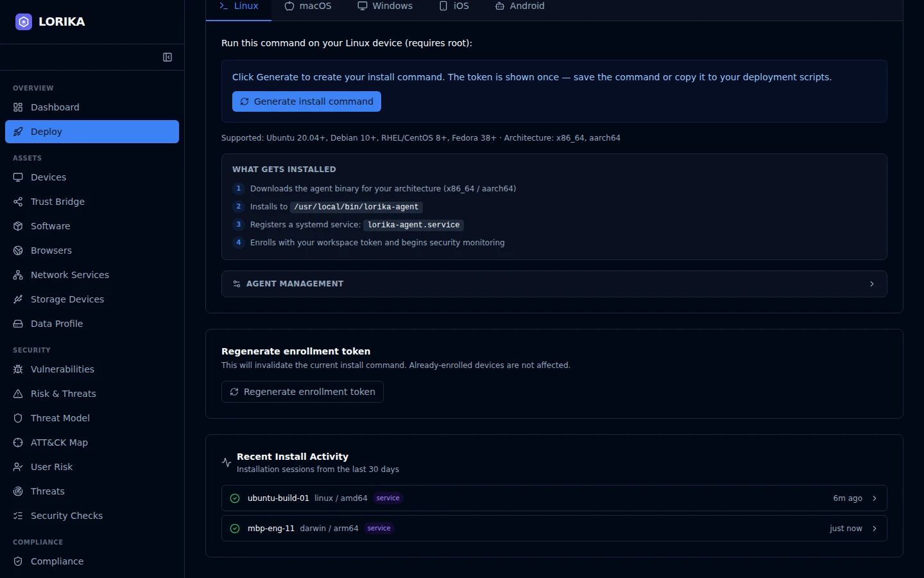Click the Security Checks list icon

18,516
